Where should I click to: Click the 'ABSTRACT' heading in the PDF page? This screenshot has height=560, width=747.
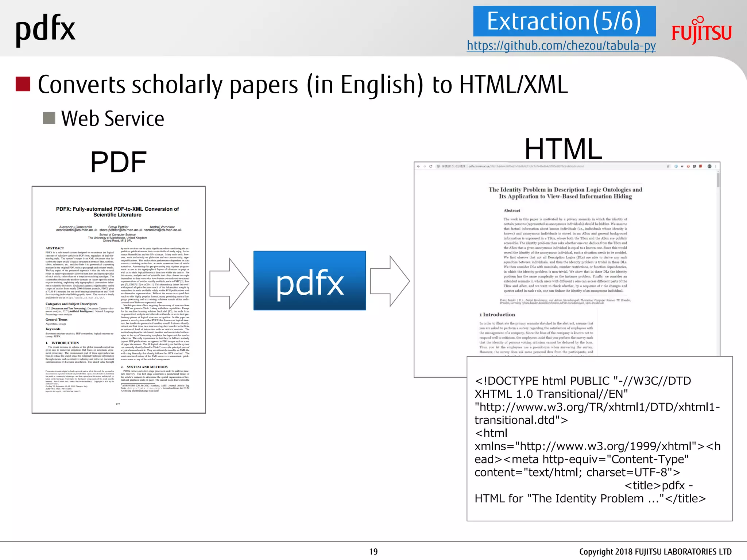pyautogui.click(x=55, y=248)
